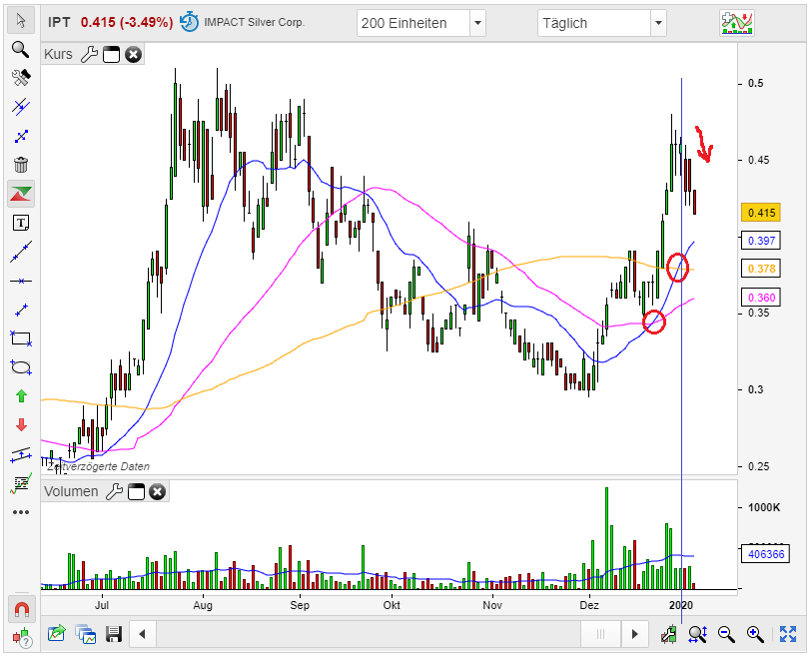The width and height of the screenshot is (812, 658).
Task: Maximize the Kurs panel
Action: click(111, 54)
